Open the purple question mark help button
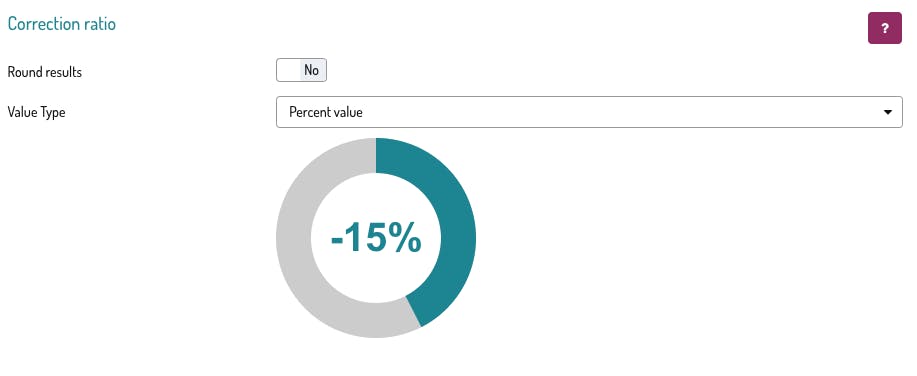 (884, 28)
